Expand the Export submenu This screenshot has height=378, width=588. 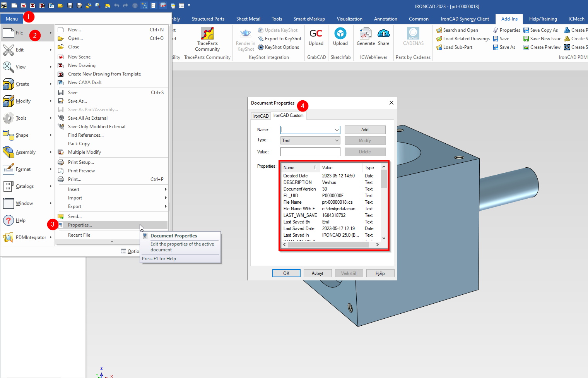(x=112, y=206)
